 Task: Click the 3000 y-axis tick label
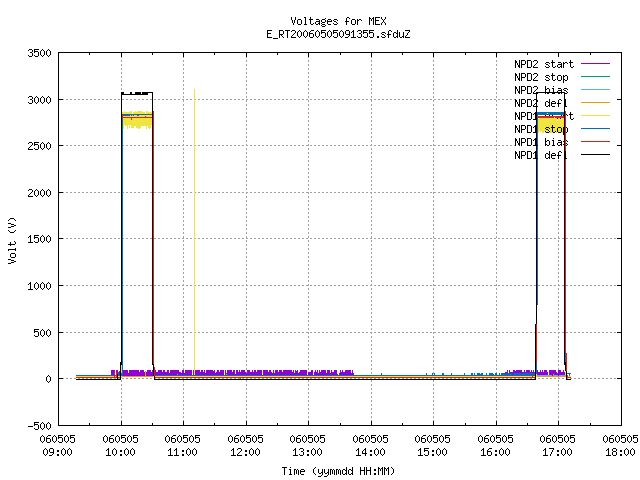click(39, 100)
